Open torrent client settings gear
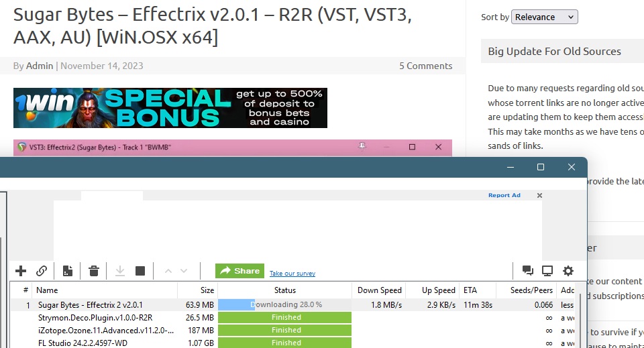Image resolution: width=644 pixels, height=348 pixels. point(568,270)
